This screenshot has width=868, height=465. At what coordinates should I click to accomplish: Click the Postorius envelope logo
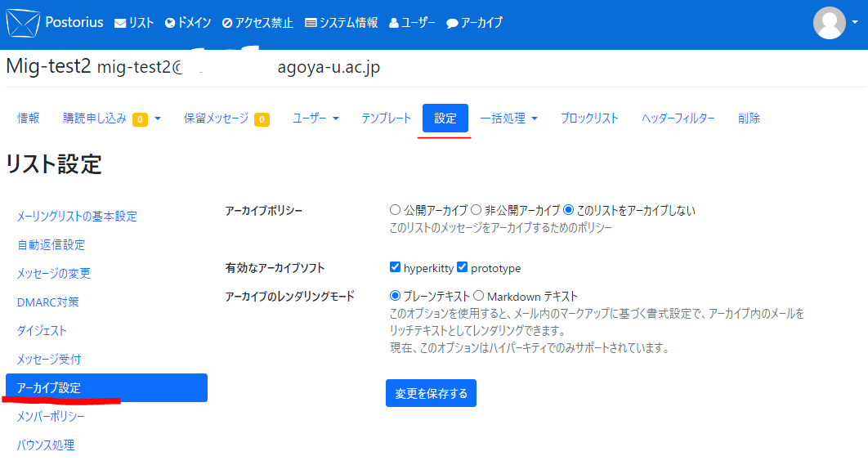click(23, 23)
